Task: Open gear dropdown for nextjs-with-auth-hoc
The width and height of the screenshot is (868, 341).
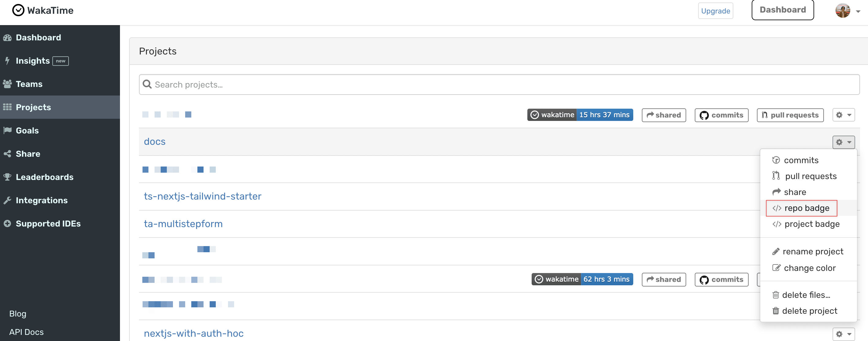Action: pos(844,334)
